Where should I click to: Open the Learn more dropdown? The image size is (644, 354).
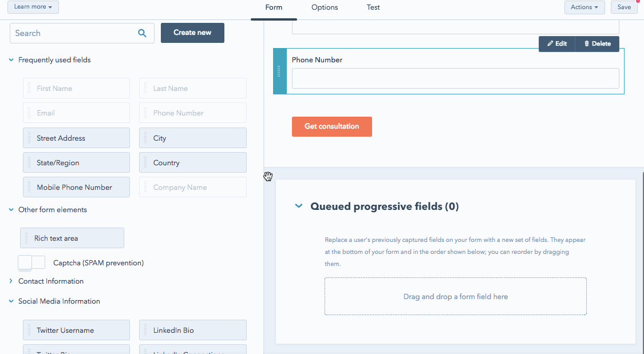[x=33, y=7]
